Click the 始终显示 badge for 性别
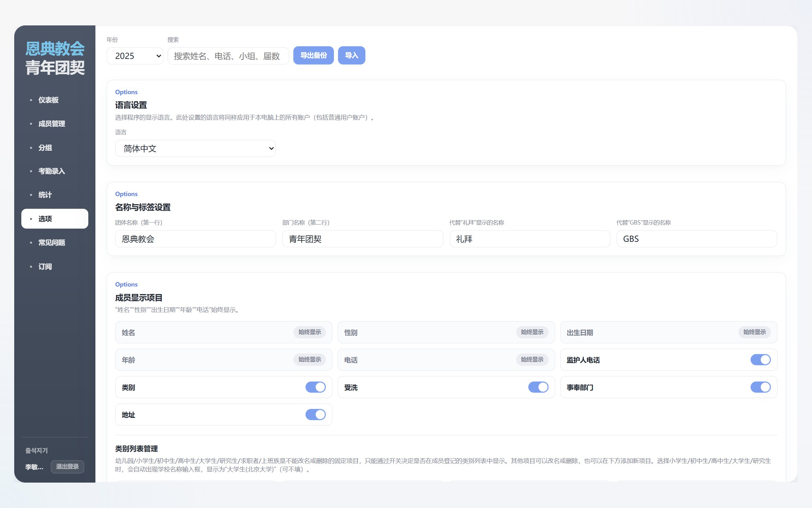 [532, 332]
